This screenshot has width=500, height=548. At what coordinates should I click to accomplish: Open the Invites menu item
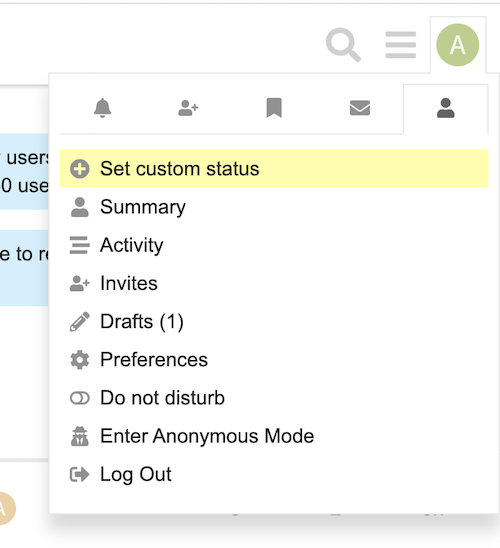coord(274,283)
